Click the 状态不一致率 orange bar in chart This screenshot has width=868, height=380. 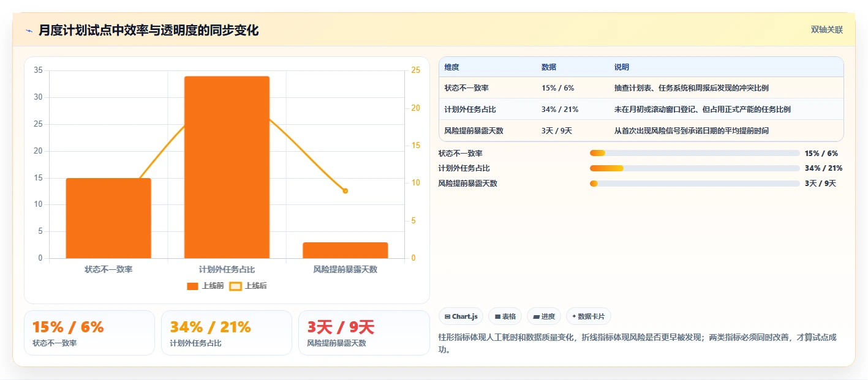coord(108,218)
